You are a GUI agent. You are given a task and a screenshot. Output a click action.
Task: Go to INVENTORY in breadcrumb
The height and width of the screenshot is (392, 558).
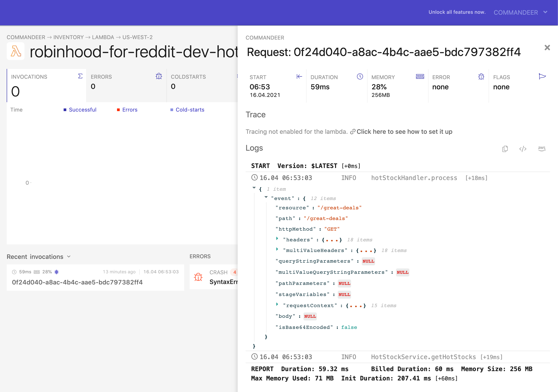coord(69,37)
